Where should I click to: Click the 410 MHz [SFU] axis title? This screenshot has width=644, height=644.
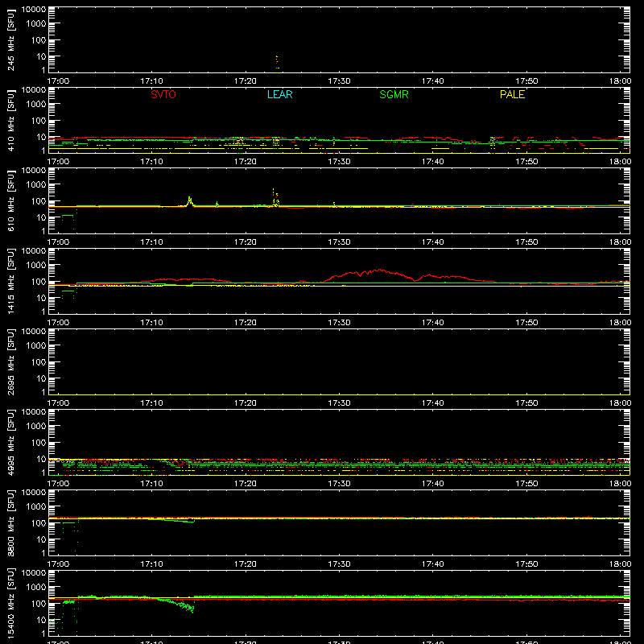click(x=10, y=120)
